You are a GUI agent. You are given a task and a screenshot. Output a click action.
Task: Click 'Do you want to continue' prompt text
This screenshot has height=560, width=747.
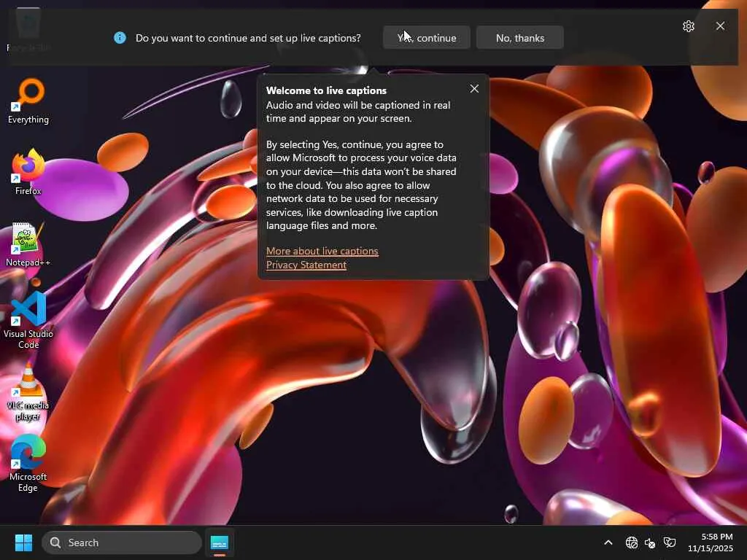248,38
